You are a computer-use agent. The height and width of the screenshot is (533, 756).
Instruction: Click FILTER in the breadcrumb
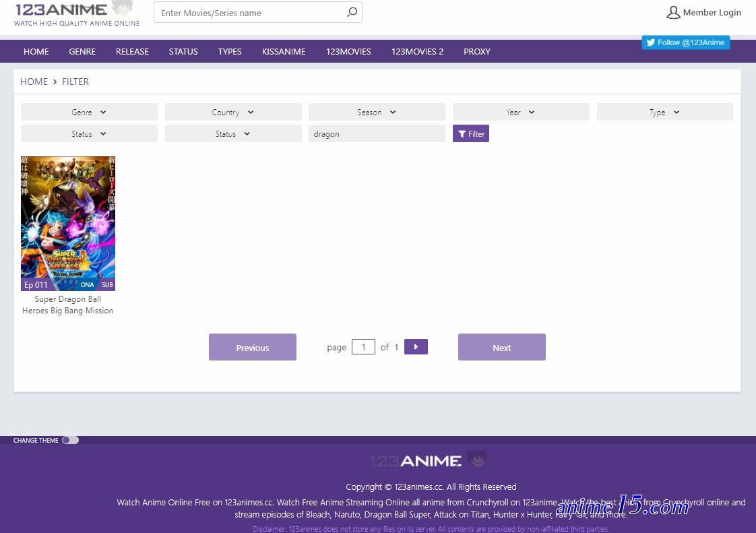coord(75,82)
